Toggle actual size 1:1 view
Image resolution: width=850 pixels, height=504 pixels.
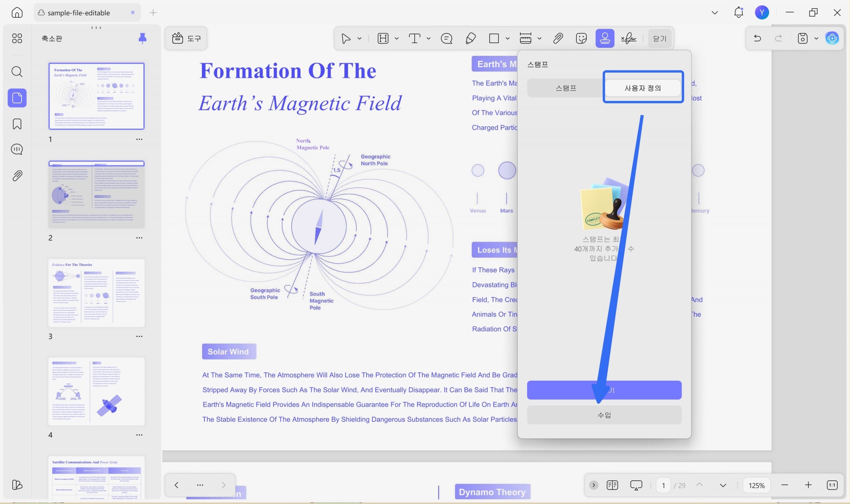point(832,485)
